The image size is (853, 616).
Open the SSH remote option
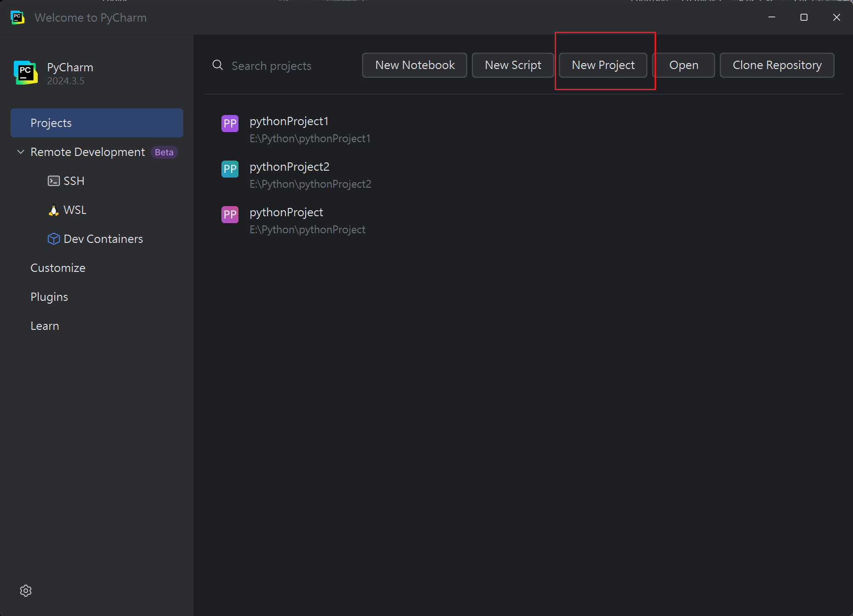[x=74, y=181]
